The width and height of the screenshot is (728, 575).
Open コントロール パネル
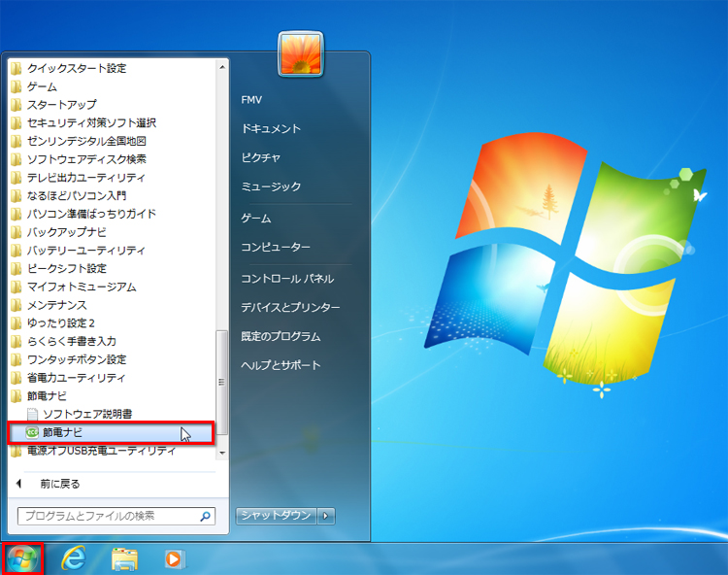click(287, 278)
